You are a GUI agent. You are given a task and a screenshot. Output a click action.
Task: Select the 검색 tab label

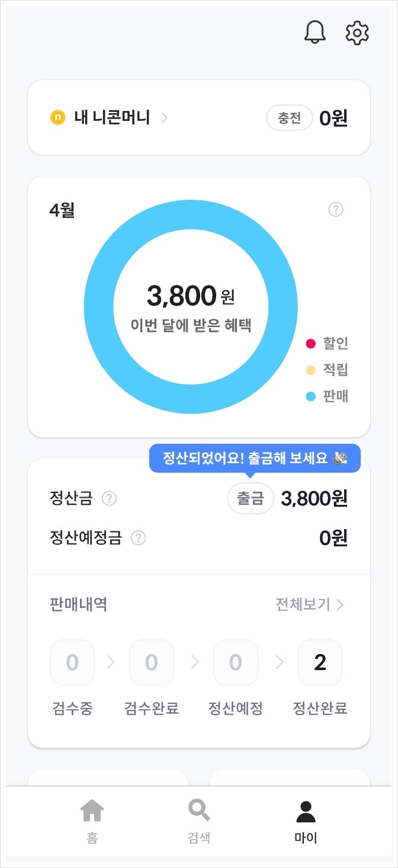(198, 838)
